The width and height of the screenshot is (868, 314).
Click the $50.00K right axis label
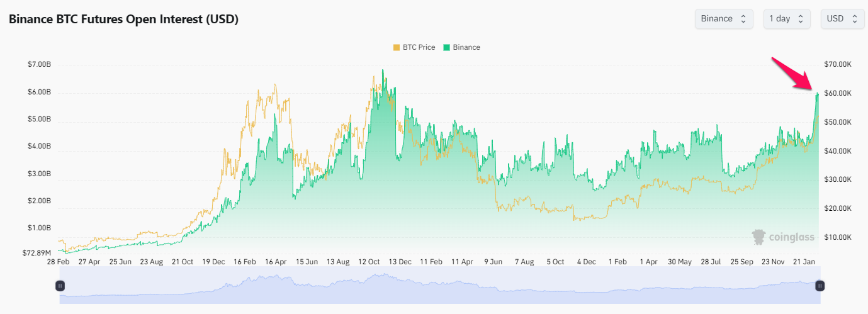click(838, 122)
